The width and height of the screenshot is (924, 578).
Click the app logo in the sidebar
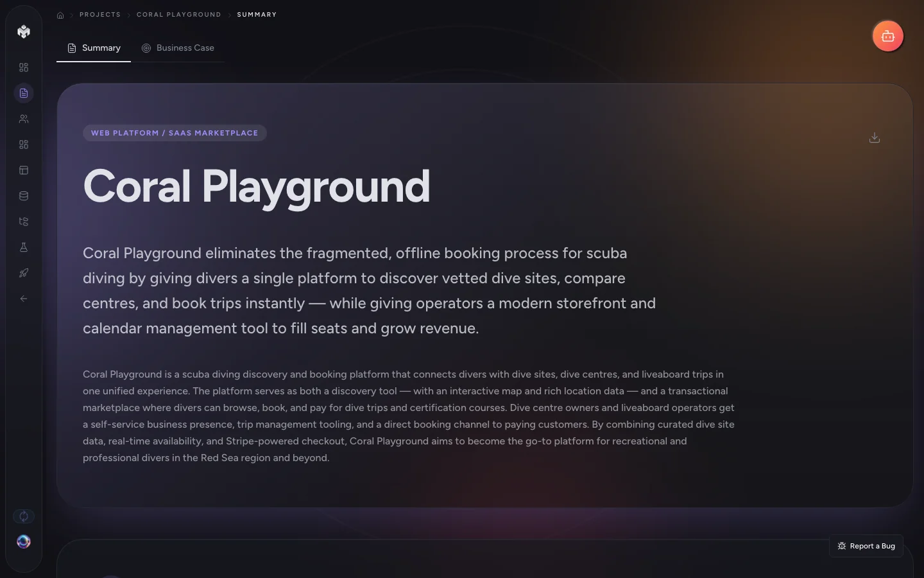click(x=24, y=31)
